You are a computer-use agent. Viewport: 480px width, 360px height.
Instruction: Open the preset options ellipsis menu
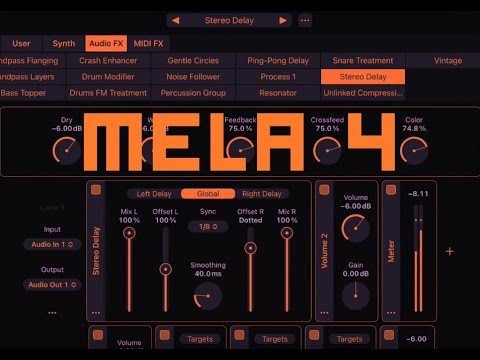pyautogui.click(x=305, y=21)
